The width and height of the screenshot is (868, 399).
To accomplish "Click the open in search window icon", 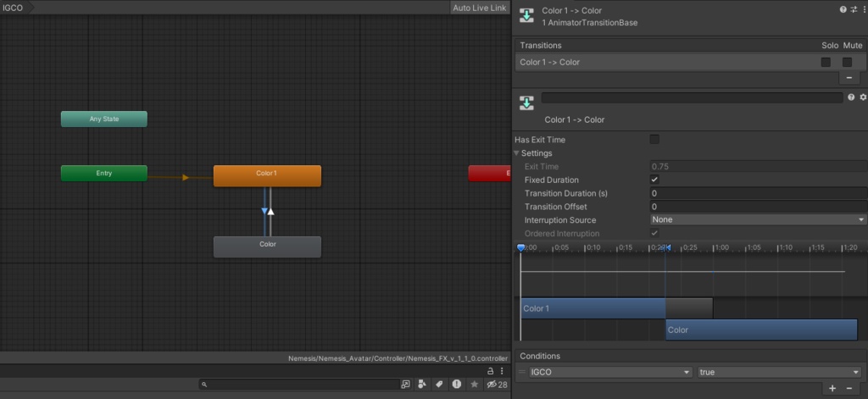I will click(405, 385).
